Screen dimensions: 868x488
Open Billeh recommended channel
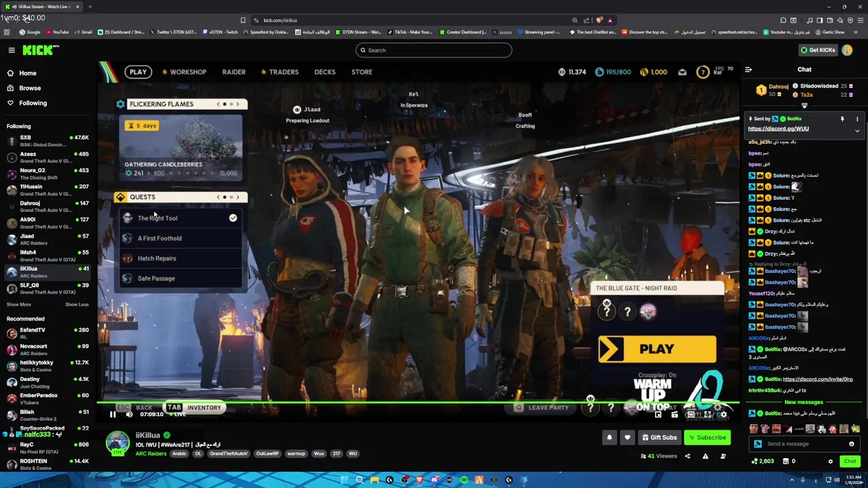click(47, 415)
